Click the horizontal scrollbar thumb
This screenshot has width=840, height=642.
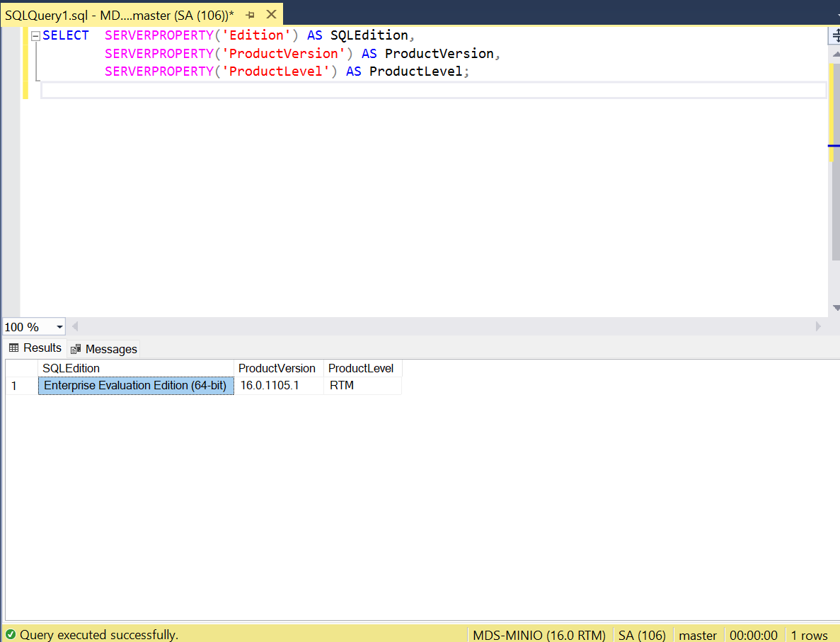tap(446, 326)
